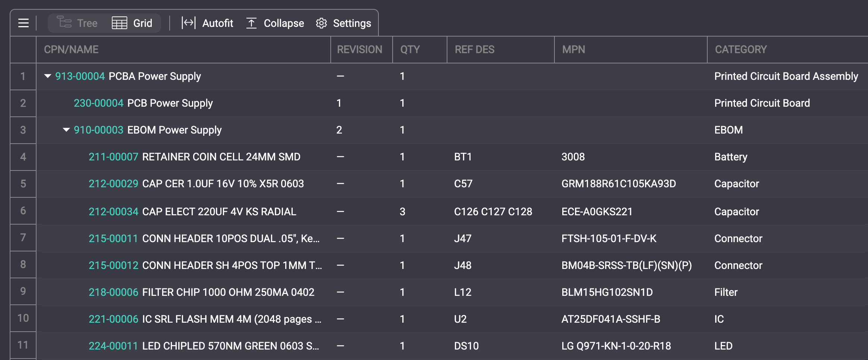
Task: Open the hamburger menu icon
Action: click(x=23, y=23)
